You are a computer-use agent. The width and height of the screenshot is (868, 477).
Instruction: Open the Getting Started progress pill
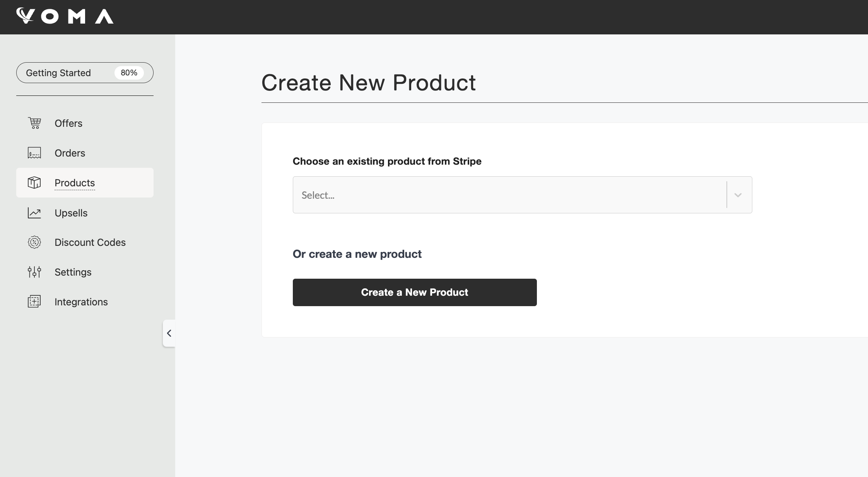click(x=85, y=73)
